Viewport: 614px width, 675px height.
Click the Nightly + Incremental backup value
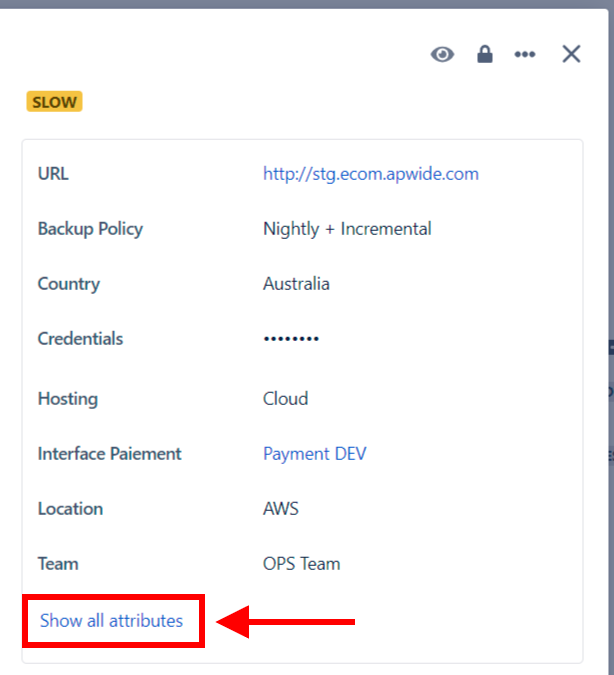point(347,229)
